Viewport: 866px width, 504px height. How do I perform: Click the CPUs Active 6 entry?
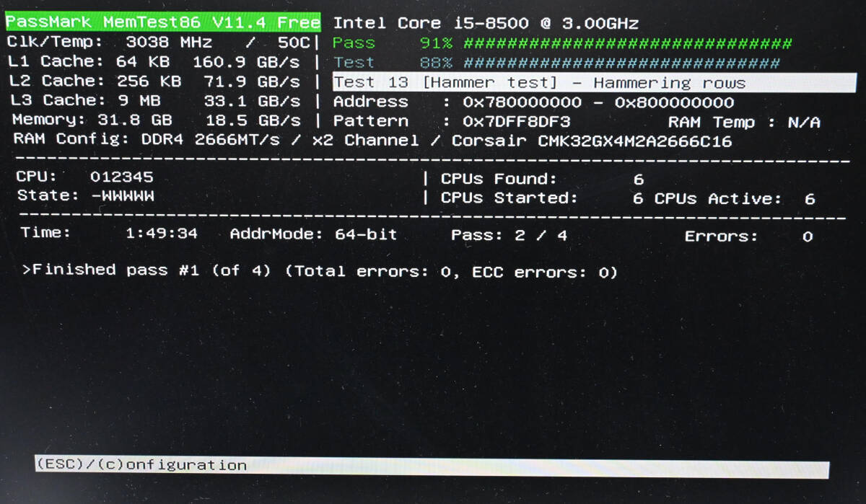(x=735, y=198)
